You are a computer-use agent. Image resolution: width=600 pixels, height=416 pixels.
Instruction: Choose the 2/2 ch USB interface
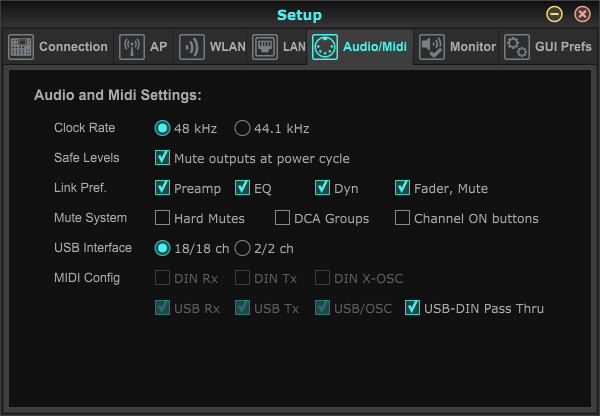click(x=242, y=248)
